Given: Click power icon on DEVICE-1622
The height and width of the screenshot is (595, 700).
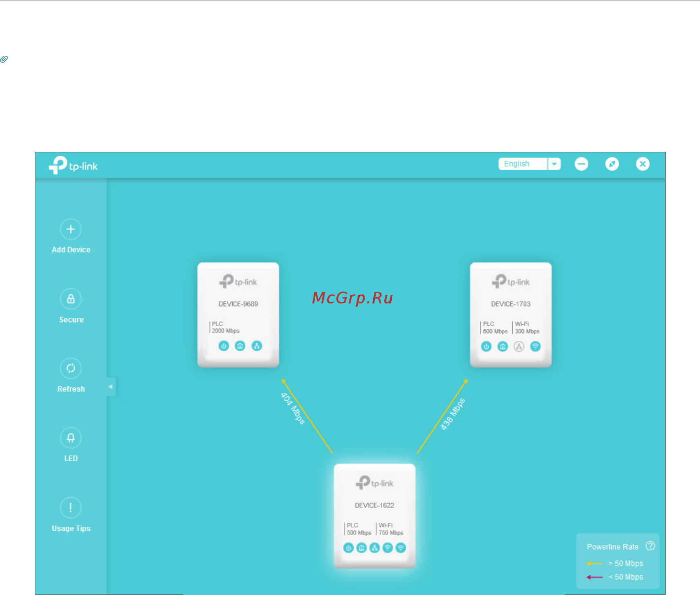Looking at the screenshot, I should (x=348, y=548).
